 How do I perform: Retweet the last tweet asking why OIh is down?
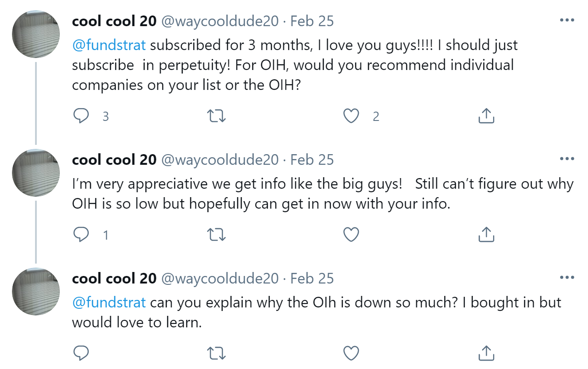click(x=217, y=353)
